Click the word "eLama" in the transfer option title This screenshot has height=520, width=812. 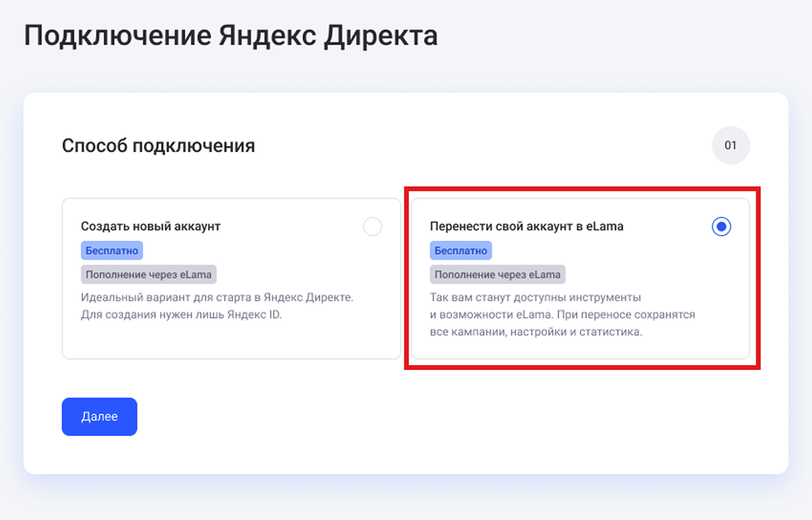click(605, 226)
